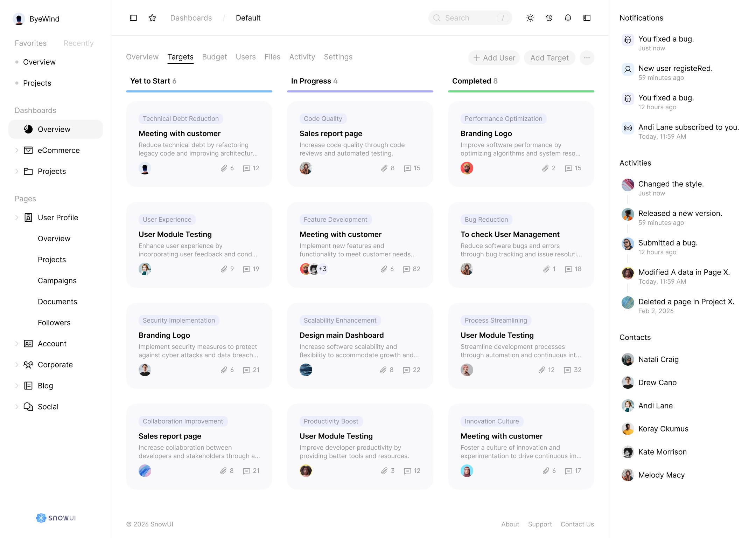Click the green Completed column bar
The image size is (756, 538).
[x=521, y=91]
